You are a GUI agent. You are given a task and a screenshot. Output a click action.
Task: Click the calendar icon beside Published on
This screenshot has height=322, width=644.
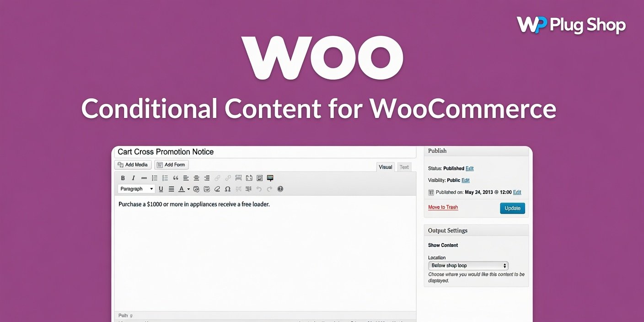431,193
